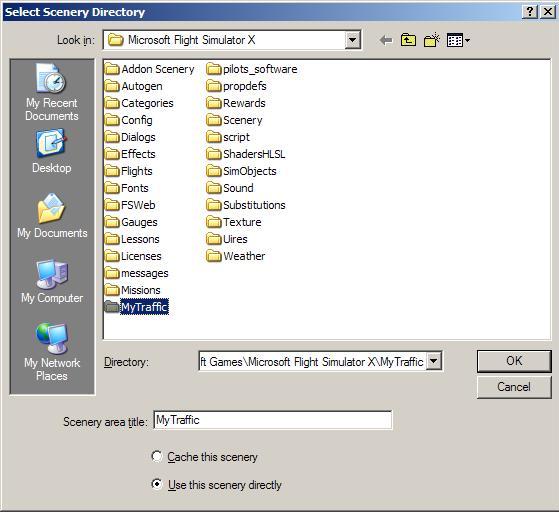Select the Categories folder
The width and height of the screenshot is (559, 512).
tap(139, 103)
